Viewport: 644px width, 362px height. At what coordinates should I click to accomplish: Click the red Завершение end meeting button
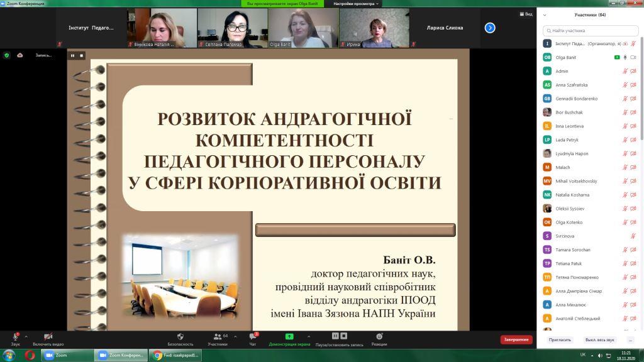click(516, 339)
